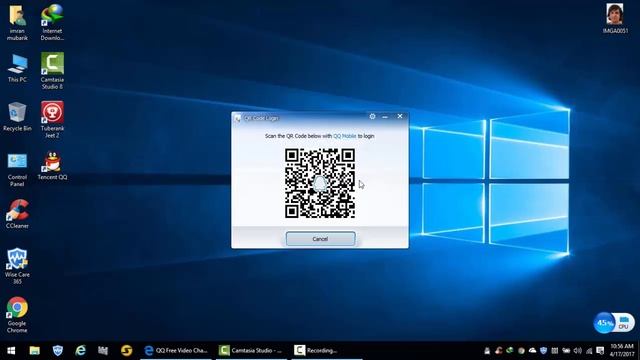Image resolution: width=640 pixels, height=360 pixels.
Task: Open Wise Care shield icon on taskbar
Action: point(58,351)
